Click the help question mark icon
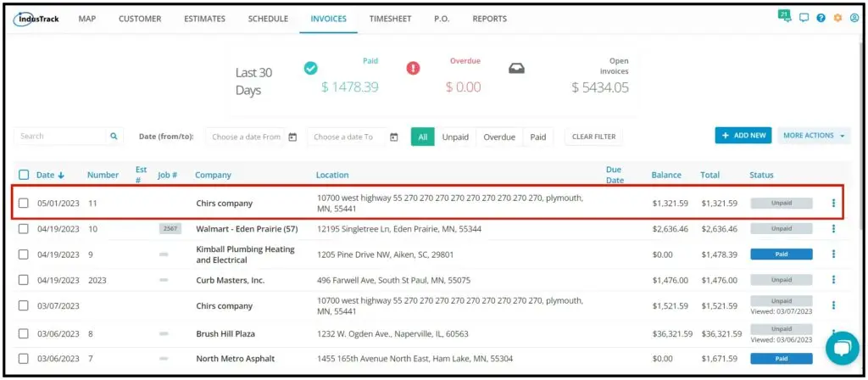The height and width of the screenshot is (380, 868). tap(821, 18)
